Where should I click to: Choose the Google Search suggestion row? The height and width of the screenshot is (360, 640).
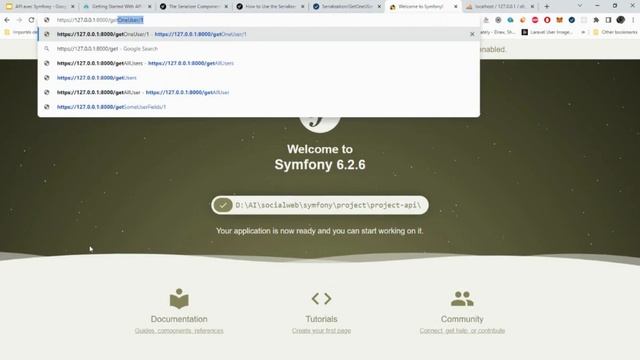[x=259, y=49]
